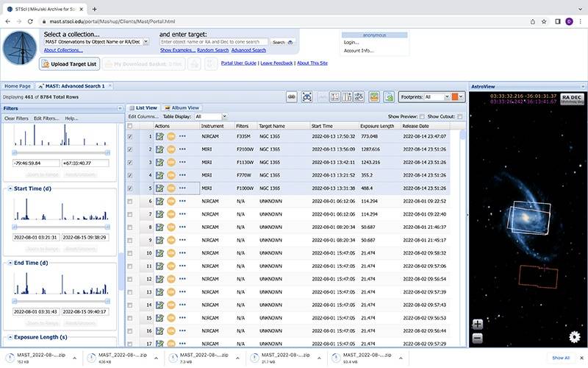Check the row 6 checkbox
The height and width of the screenshot is (368, 588).
coord(130,202)
